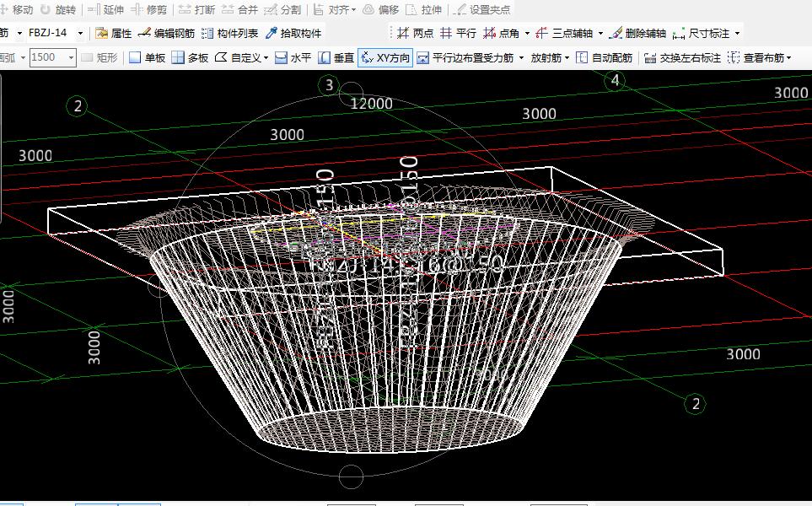Open 编辑钢筋 rebar editor

click(166, 34)
